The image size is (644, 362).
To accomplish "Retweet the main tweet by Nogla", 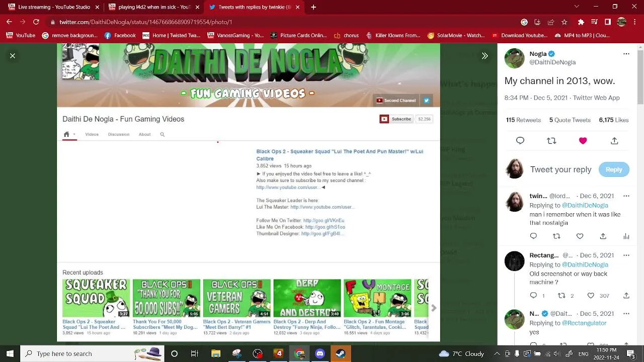I will pyautogui.click(x=551, y=141).
